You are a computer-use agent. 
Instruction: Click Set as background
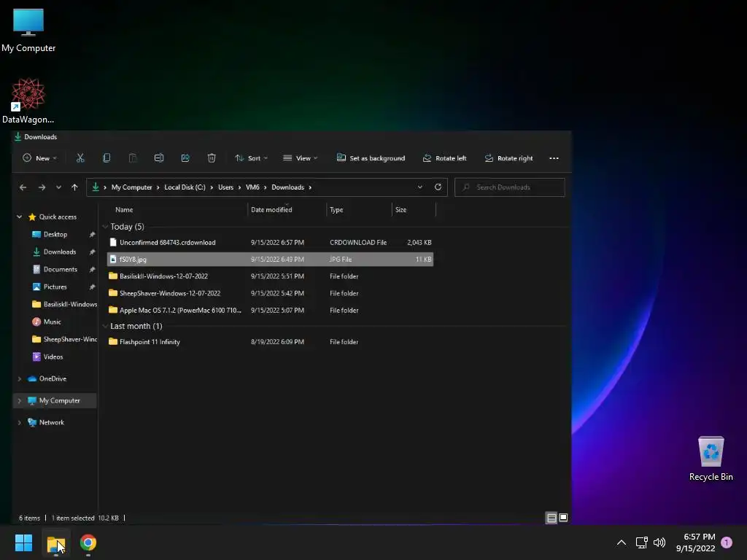[371, 158]
